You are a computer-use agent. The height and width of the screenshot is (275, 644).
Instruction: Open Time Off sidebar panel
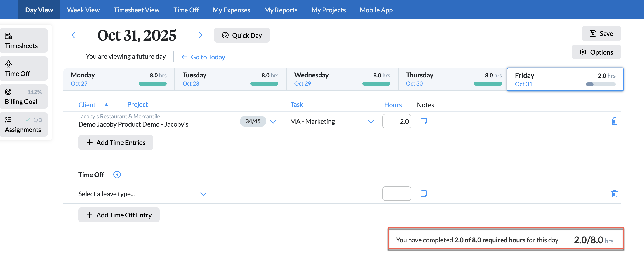tap(24, 69)
